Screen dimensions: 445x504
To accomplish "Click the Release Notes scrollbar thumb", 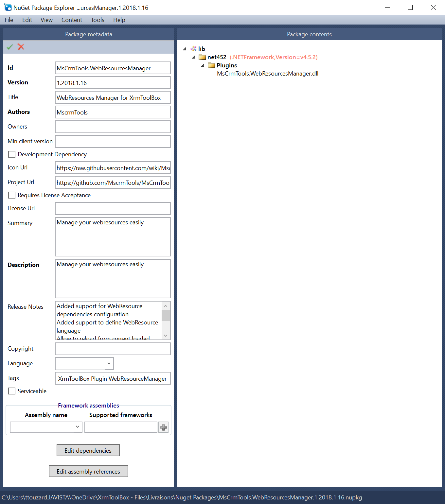I will (x=166, y=316).
